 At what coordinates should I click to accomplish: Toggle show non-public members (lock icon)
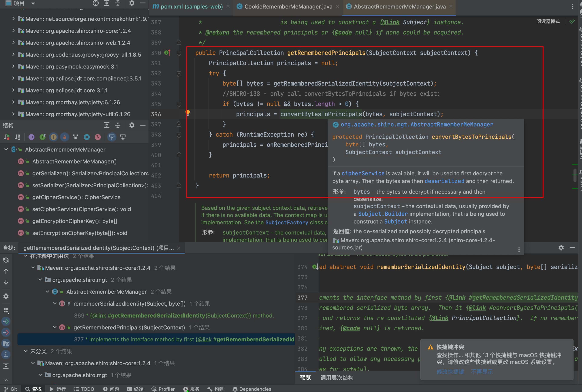[64, 137]
